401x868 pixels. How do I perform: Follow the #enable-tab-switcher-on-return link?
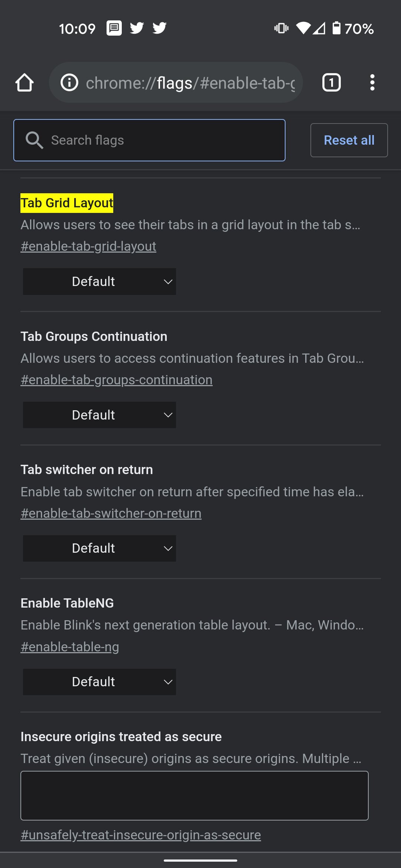111,513
